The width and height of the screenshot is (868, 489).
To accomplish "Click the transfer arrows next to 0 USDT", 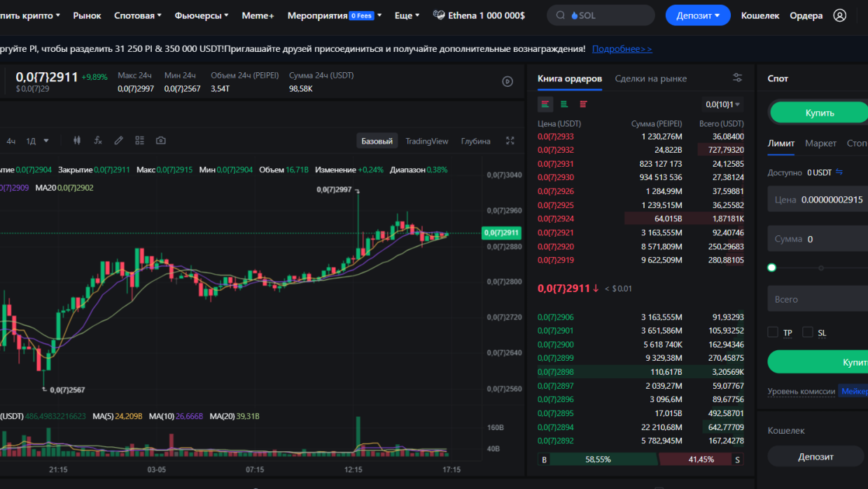I will pyautogui.click(x=839, y=172).
